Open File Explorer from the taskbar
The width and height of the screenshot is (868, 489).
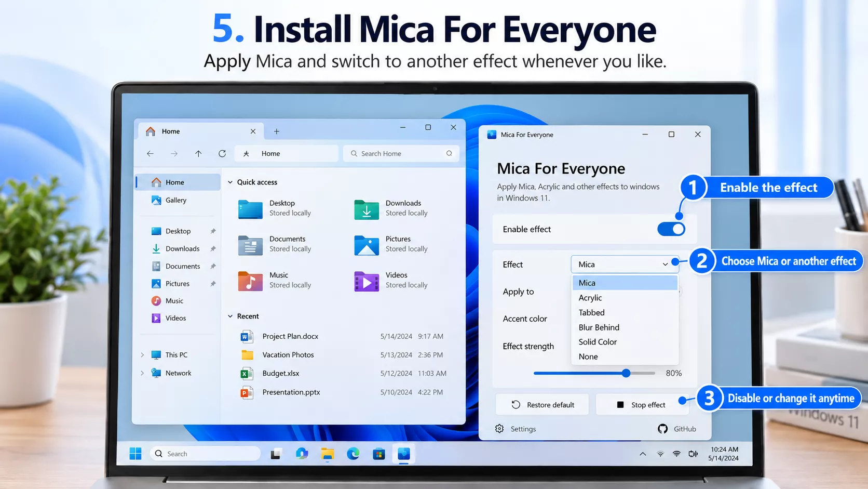pyautogui.click(x=327, y=454)
